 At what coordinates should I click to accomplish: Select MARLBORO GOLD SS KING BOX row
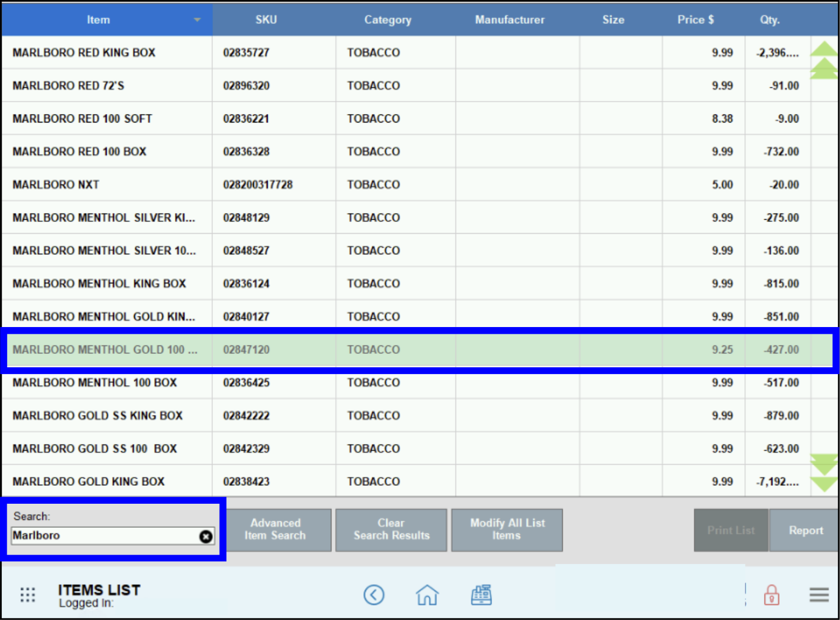pyautogui.click(x=406, y=415)
